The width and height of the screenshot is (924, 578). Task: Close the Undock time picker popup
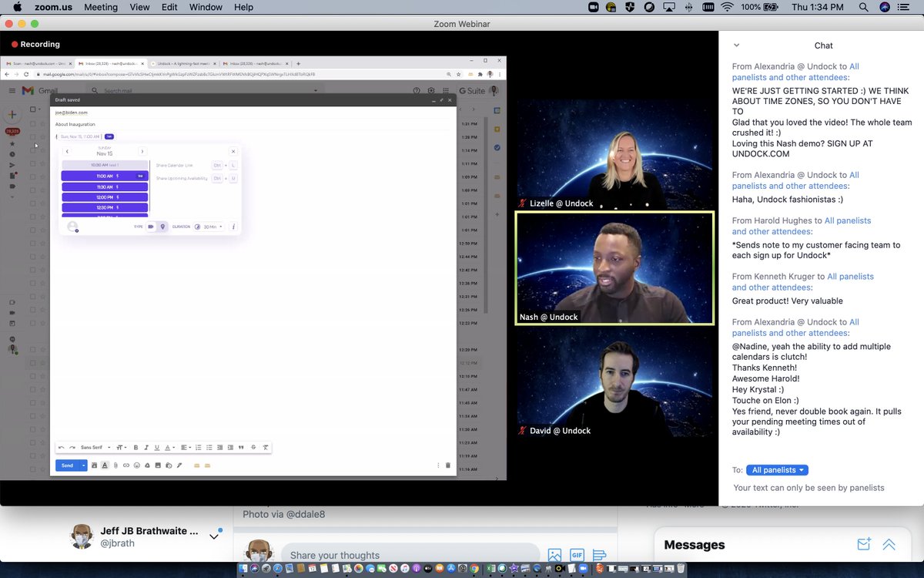233,152
